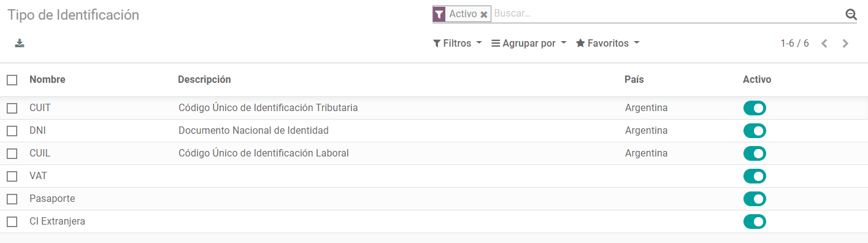Viewport: 868px width, 243px height.
Task: Toggle Activo switch for DNI
Action: (x=755, y=131)
